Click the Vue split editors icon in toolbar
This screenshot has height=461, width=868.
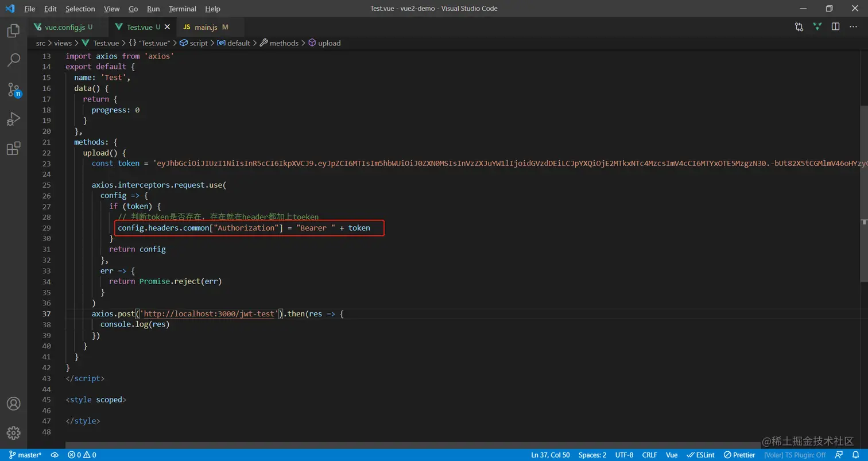click(x=817, y=26)
